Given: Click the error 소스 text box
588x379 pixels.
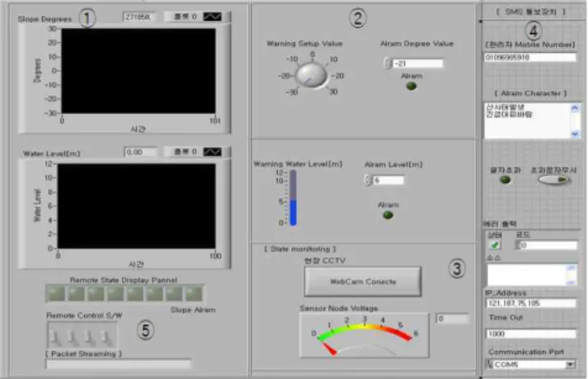Looking at the screenshot, I should (527, 275).
